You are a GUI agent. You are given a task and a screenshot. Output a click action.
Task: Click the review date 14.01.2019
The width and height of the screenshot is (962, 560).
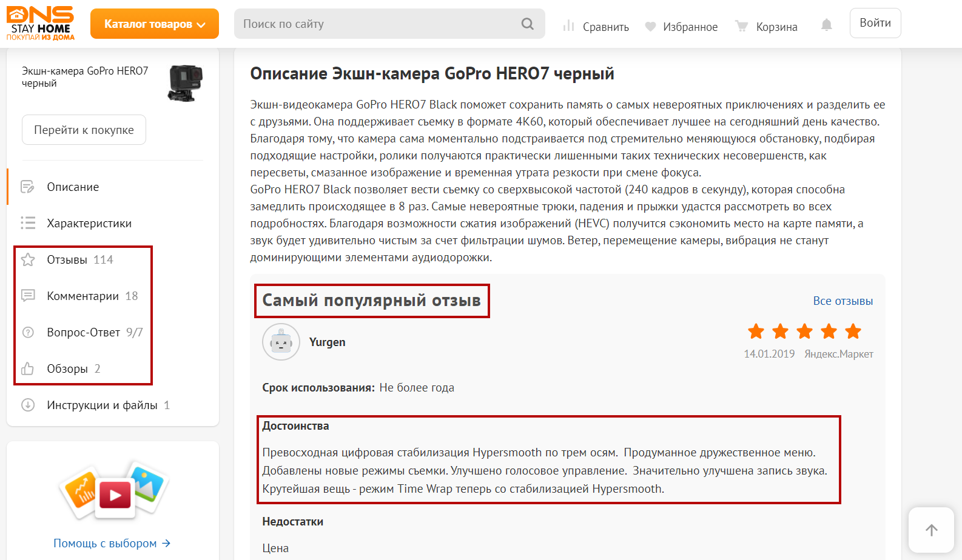click(x=769, y=354)
